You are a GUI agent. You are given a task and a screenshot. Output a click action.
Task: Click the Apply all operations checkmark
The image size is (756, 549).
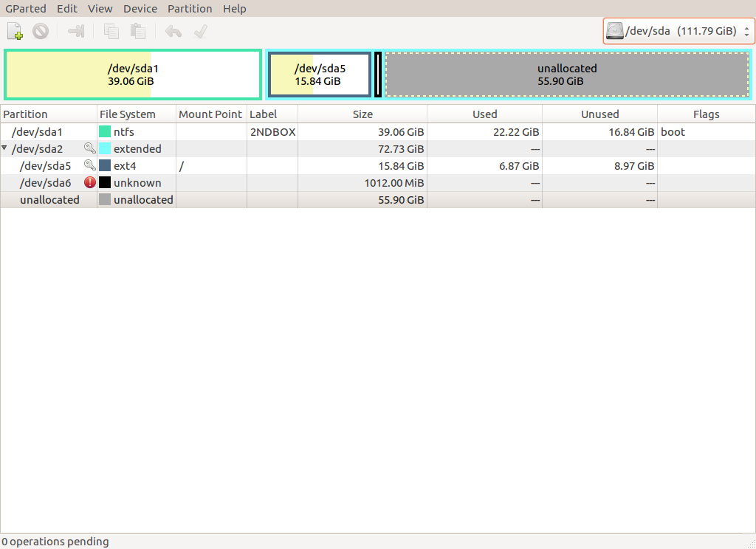point(201,31)
